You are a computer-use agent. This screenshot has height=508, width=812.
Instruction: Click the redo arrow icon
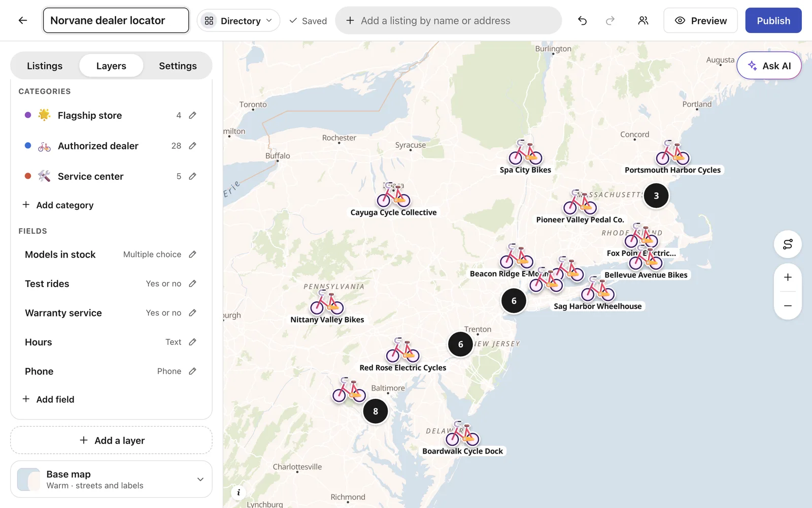(610, 20)
